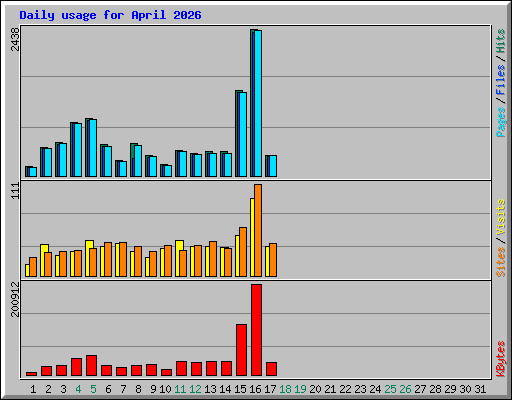
Task: Click day 20 on the x-axis
Action: [x=315, y=389]
